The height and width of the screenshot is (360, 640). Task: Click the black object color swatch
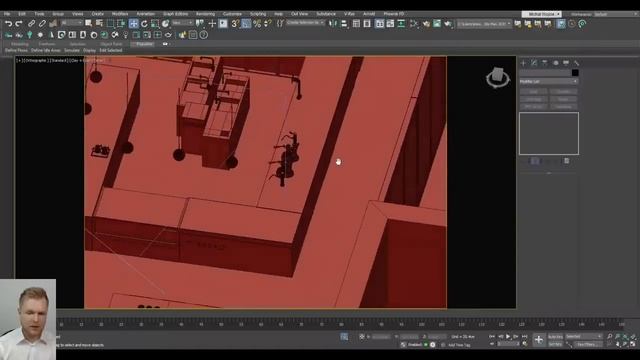point(575,73)
